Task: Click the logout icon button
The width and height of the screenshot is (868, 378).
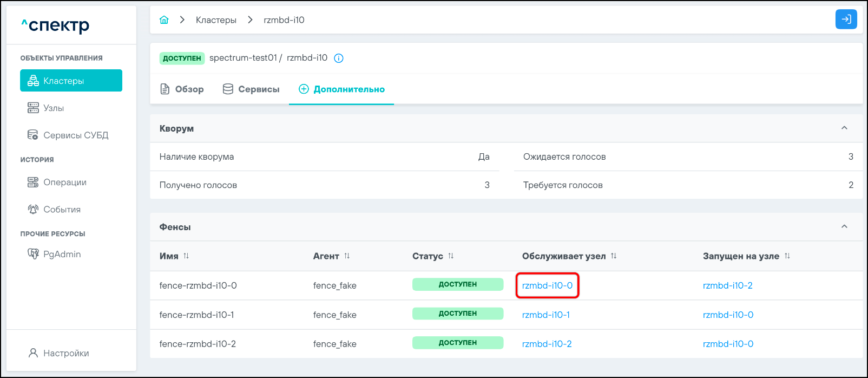Action: 846,19
